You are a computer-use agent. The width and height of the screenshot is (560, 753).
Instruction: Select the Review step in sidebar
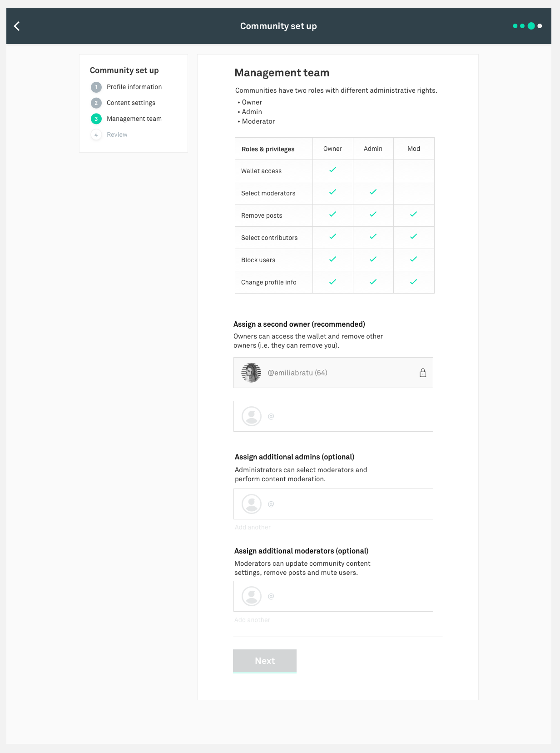pyautogui.click(x=117, y=135)
